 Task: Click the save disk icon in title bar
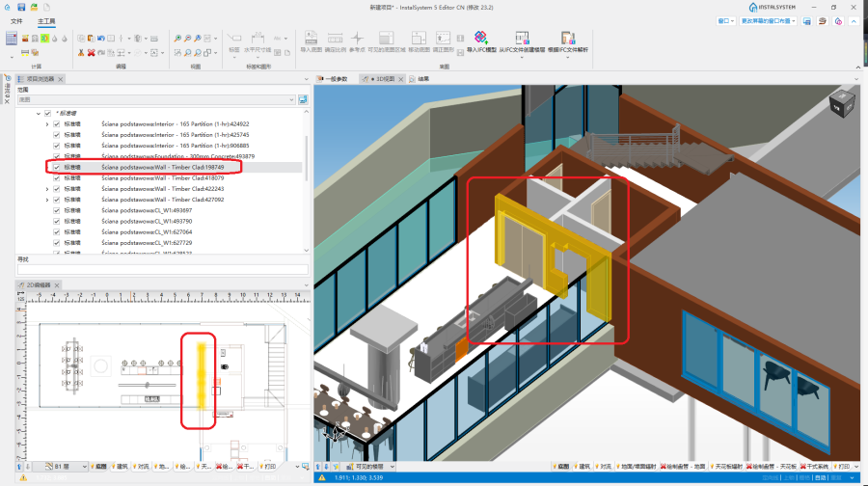(x=21, y=7)
